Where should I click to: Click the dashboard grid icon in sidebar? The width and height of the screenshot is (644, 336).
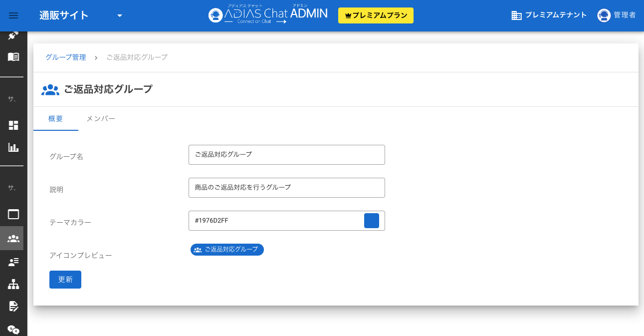[x=13, y=125]
